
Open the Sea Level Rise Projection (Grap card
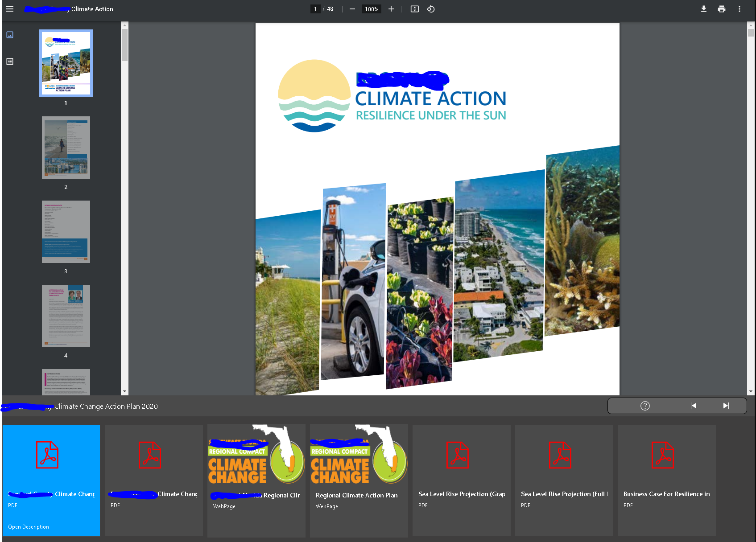(x=462, y=480)
